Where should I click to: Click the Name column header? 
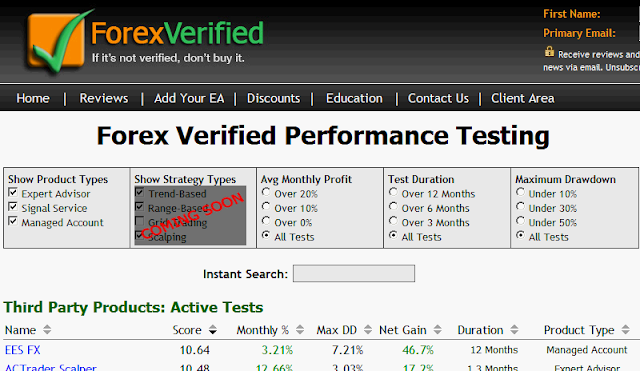click(20, 330)
